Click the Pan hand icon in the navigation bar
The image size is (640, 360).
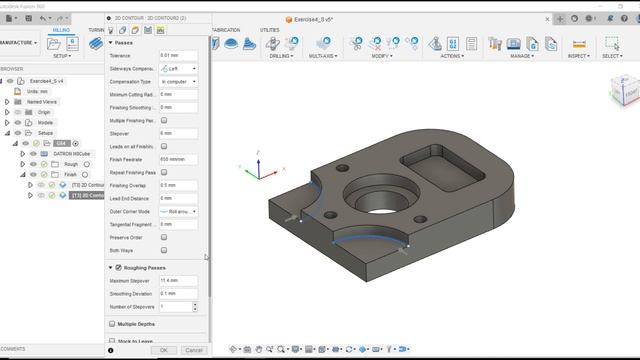tap(259, 349)
